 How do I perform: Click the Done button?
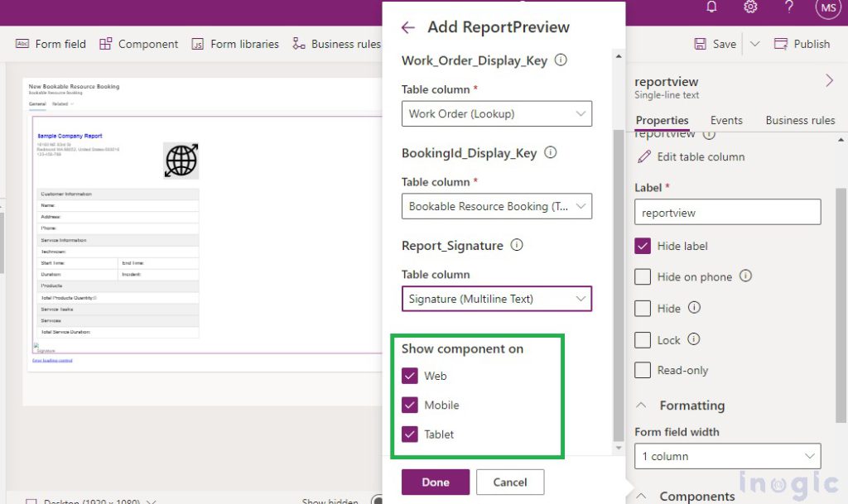click(x=435, y=482)
